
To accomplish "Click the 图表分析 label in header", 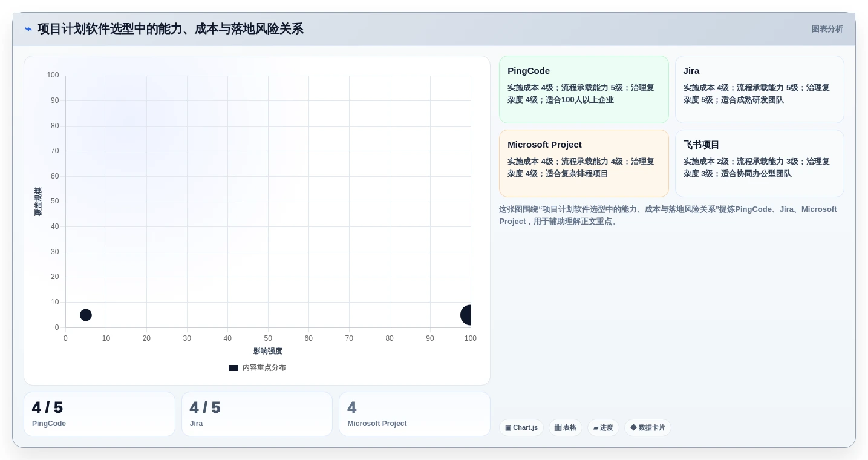I will [x=827, y=29].
